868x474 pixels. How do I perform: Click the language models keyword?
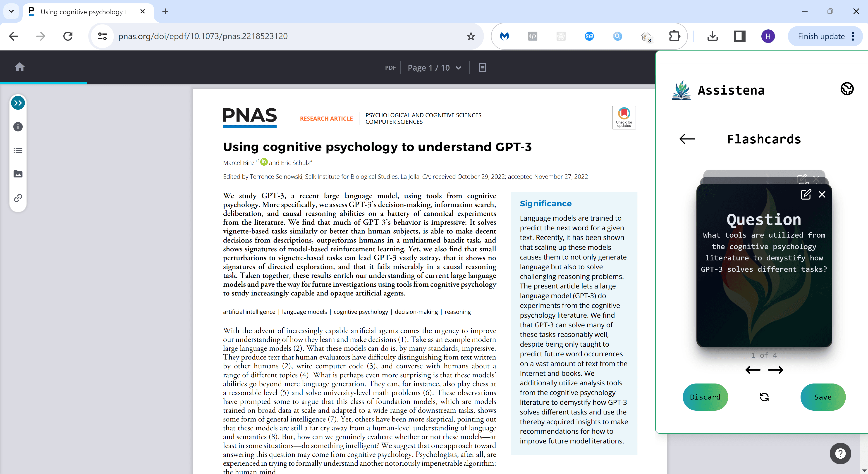coord(304,312)
